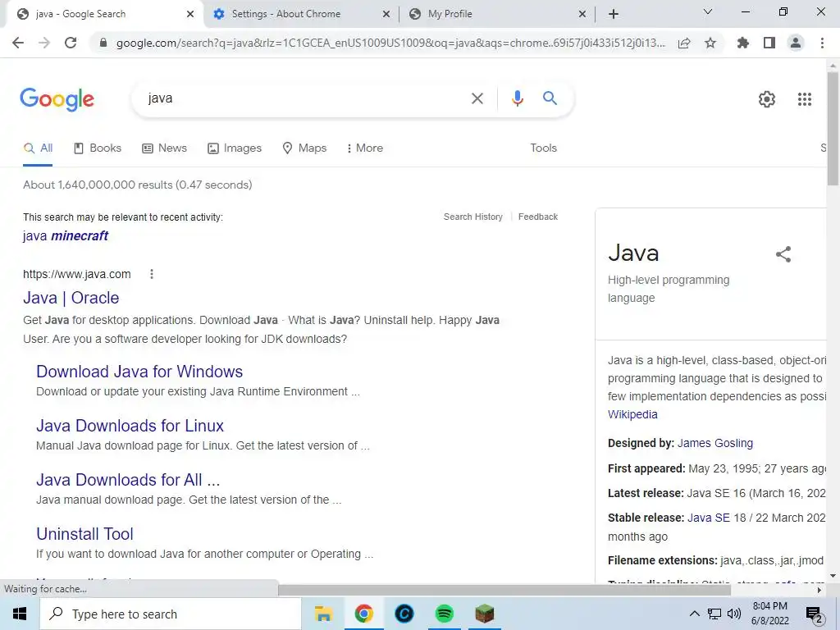This screenshot has height=630, width=840.
Task: Open the Images results tab
Action: tap(235, 148)
